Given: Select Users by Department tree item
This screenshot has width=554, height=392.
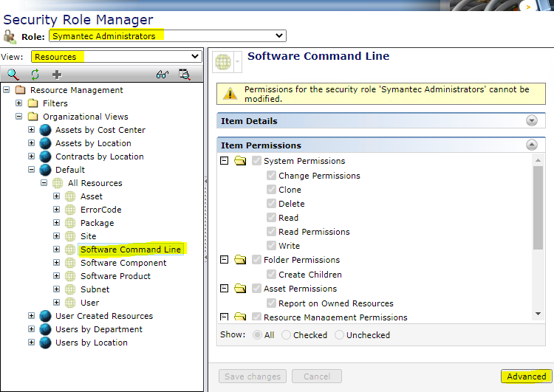Looking at the screenshot, I should [x=99, y=329].
